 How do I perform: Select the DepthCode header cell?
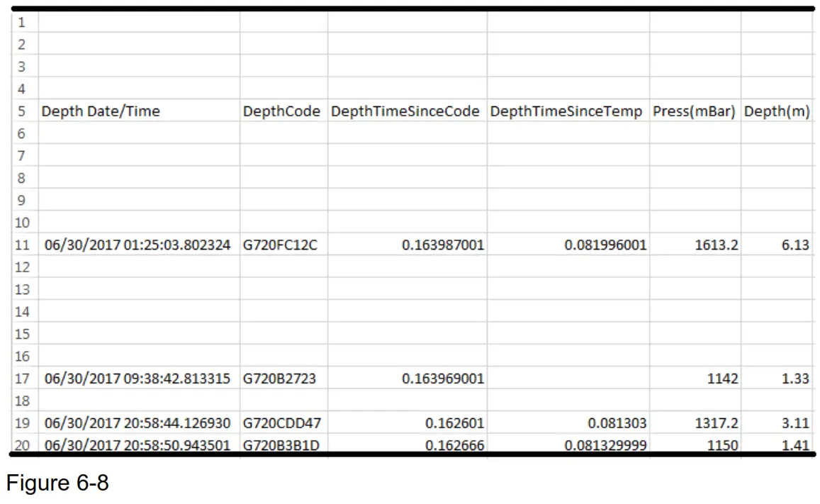284,111
